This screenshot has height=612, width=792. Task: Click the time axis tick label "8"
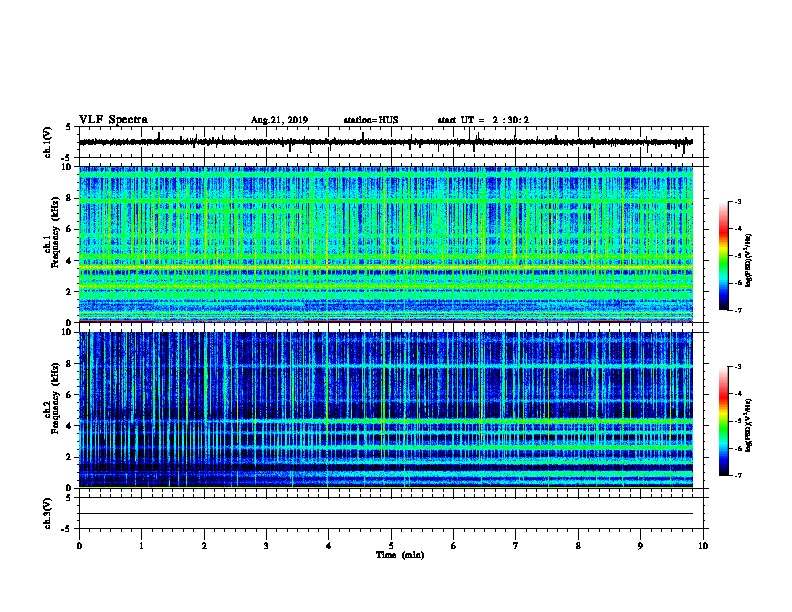(578, 546)
